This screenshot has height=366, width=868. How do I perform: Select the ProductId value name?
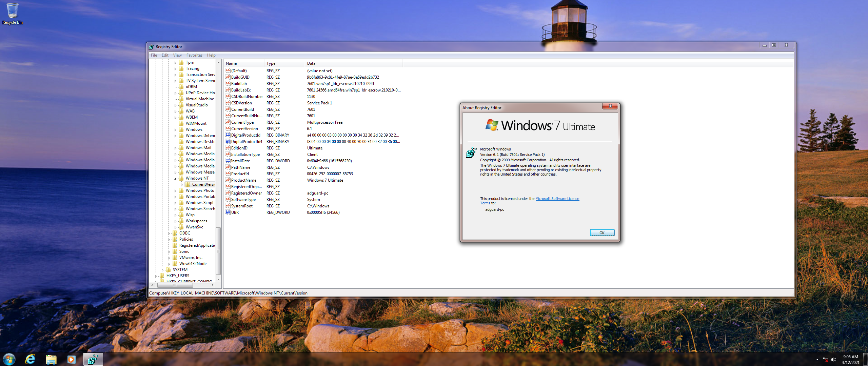click(x=240, y=174)
